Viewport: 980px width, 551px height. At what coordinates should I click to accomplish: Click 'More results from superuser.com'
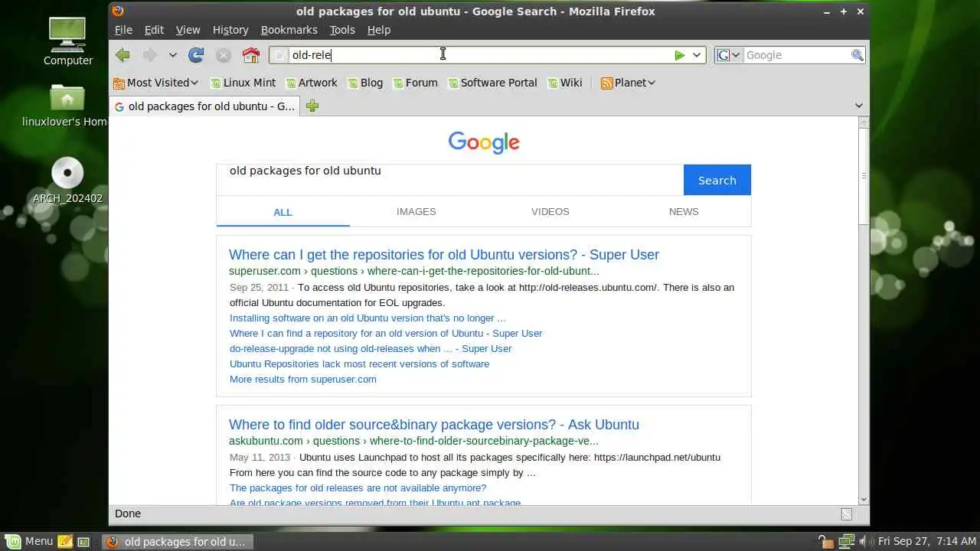303,379
